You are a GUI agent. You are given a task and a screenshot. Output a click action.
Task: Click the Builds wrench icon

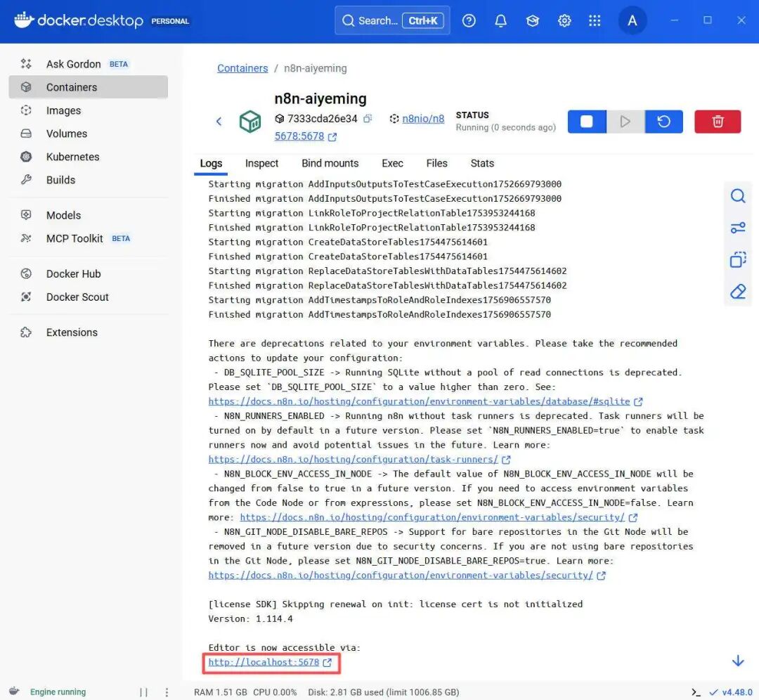[26, 180]
